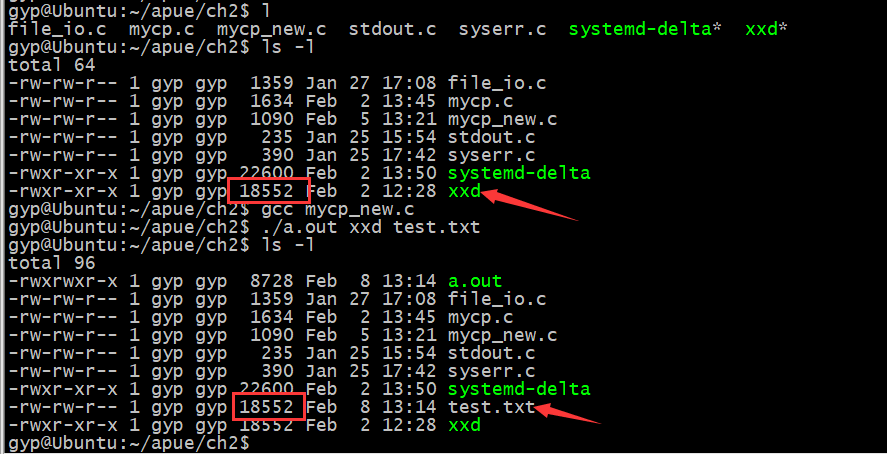Click mycp.c name in the total 64 listing
The image size is (887, 454).
(481, 101)
